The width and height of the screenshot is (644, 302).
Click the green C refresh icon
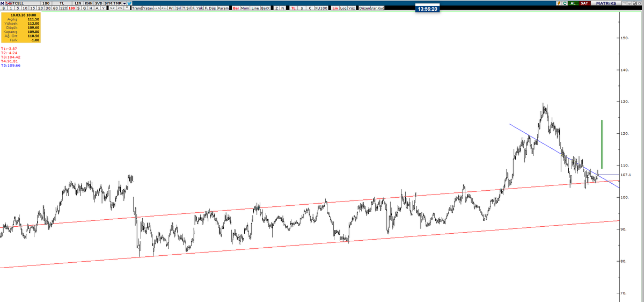click(x=565, y=3)
